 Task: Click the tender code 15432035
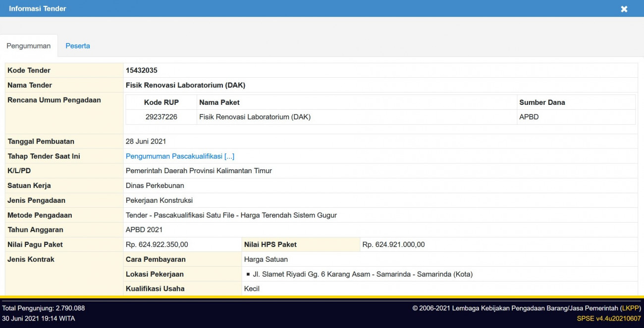click(142, 70)
